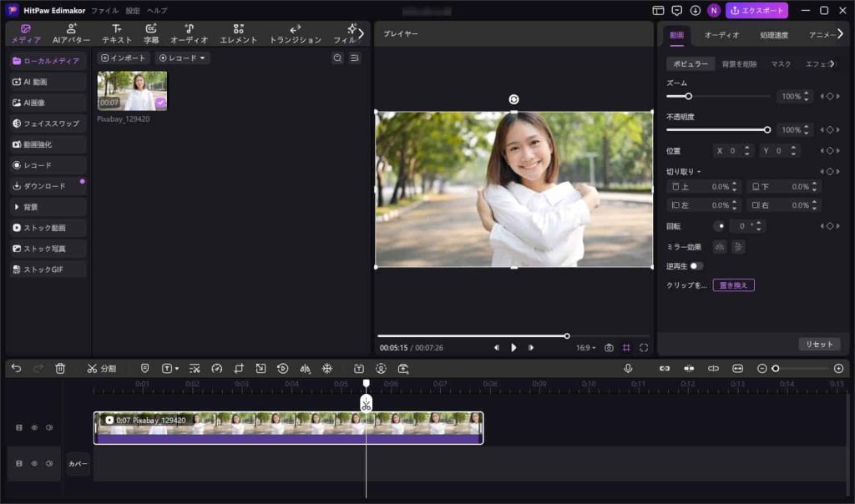Viewport: 855px width, 504px height.
Task: Mute the video track audio
Action: 49,427
